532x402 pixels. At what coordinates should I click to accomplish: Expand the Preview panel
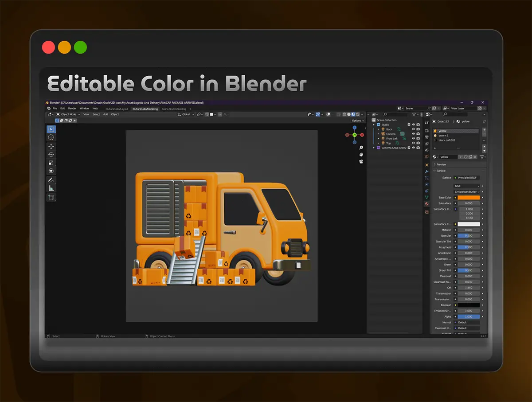pyautogui.click(x=441, y=164)
